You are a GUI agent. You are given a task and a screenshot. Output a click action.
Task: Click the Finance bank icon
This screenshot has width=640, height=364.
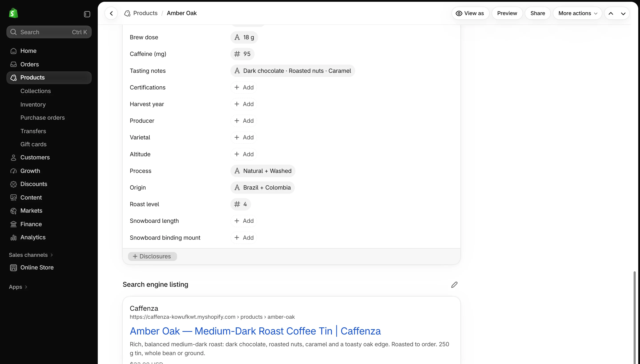tap(14, 224)
